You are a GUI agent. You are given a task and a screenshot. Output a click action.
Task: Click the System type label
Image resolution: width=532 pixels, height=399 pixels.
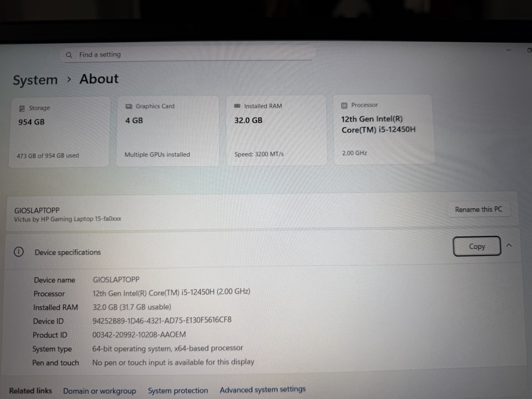point(52,349)
